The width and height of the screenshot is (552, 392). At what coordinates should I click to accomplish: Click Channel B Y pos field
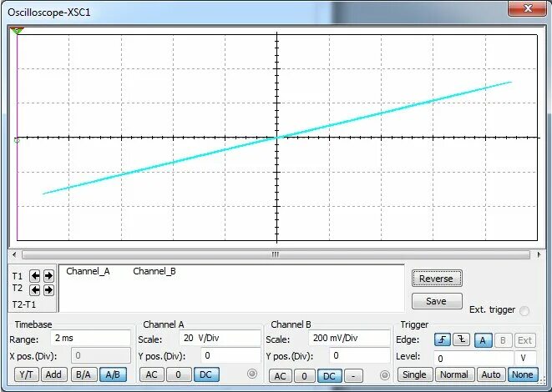point(360,356)
